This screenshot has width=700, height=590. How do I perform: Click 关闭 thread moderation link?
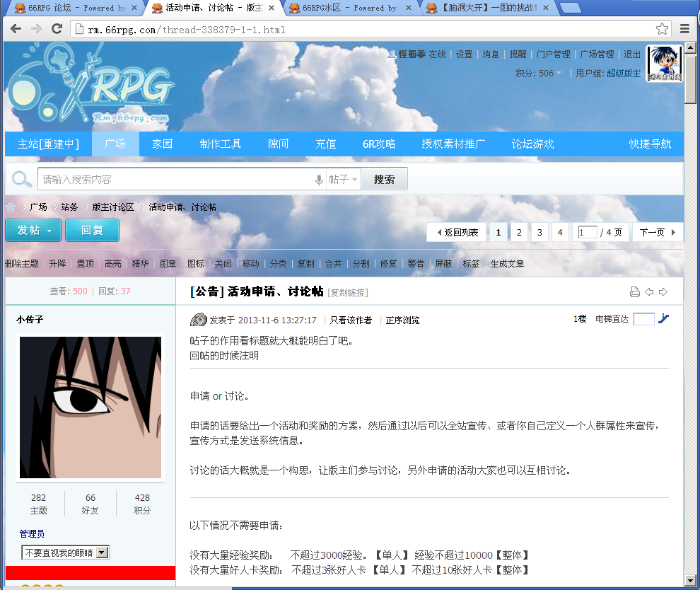tap(223, 263)
